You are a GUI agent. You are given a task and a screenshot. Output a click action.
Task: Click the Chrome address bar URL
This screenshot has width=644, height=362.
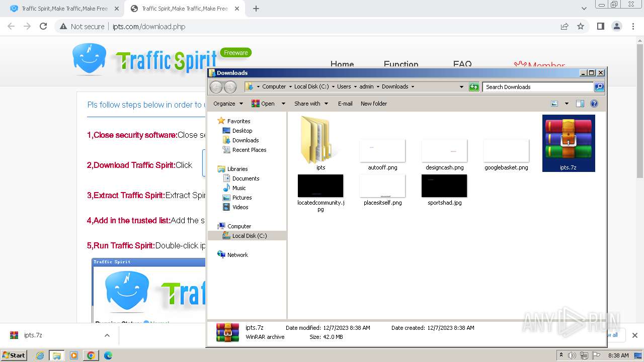(149, 27)
